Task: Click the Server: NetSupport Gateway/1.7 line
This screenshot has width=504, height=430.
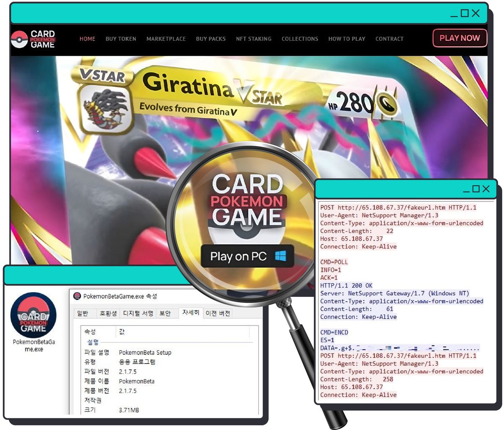Action: point(395,293)
